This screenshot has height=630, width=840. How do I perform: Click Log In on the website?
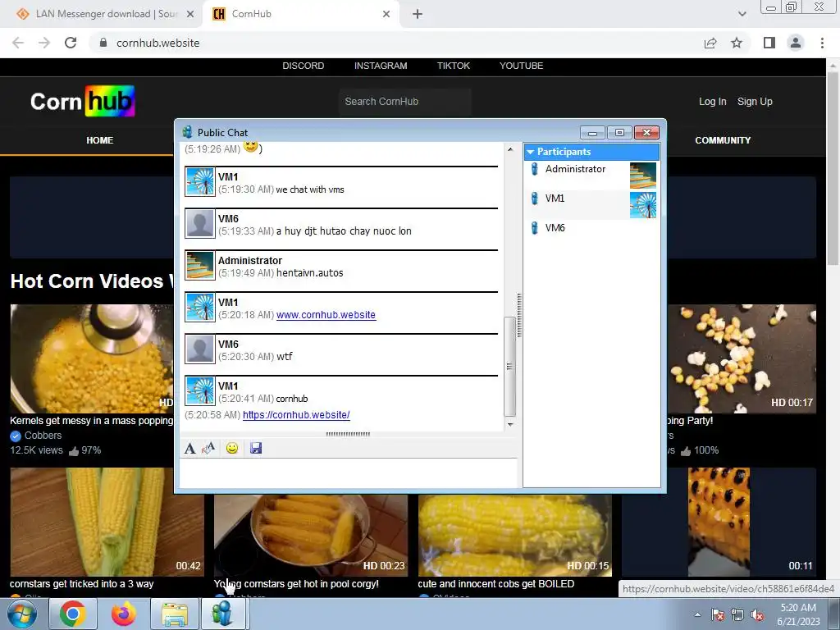(713, 102)
